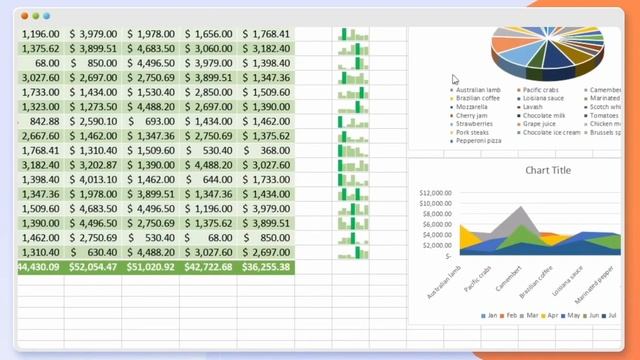Select 'Chocolate milk' legend entry
Screen dimensions: 640x360
tap(541, 116)
